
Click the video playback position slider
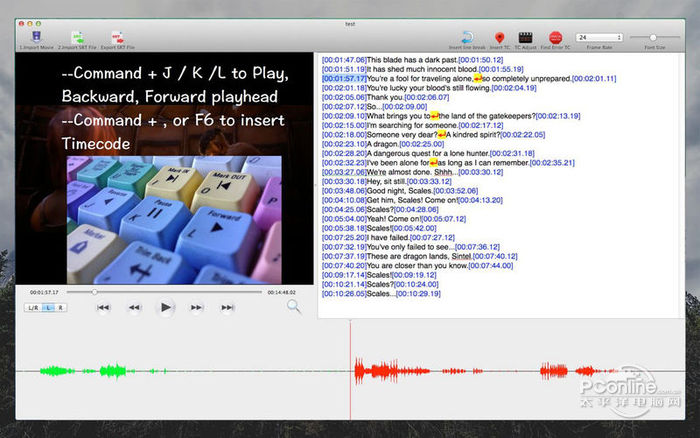[95, 291]
